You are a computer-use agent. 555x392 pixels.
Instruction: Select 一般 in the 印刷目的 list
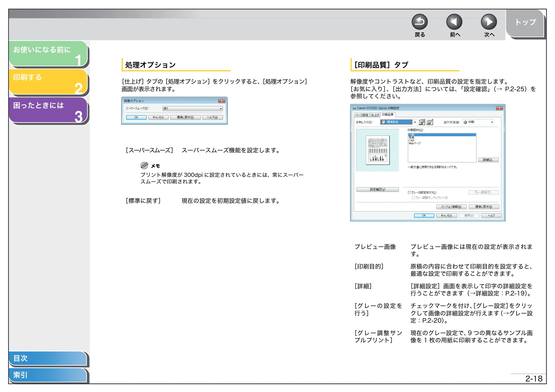(442, 135)
